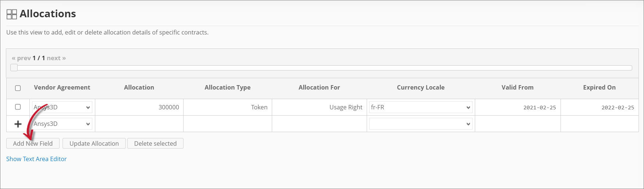The width and height of the screenshot is (644, 189).
Task: Toggle the select-all header checkbox
Action: [x=18, y=88]
